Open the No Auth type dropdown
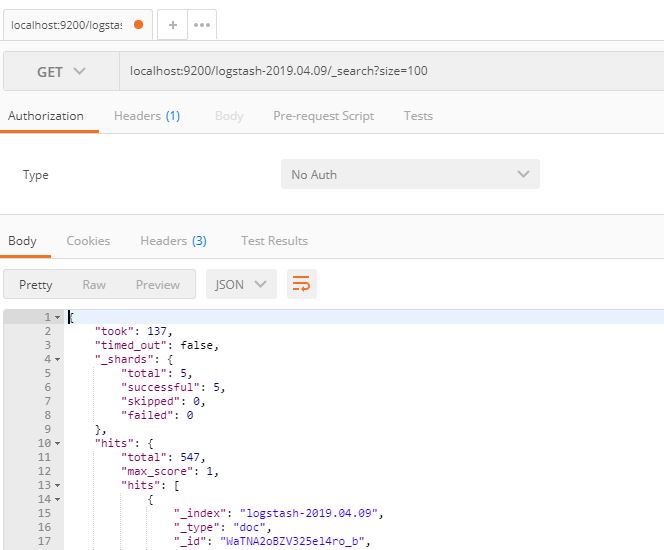This screenshot has height=550, width=664. pyautogui.click(x=410, y=174)
